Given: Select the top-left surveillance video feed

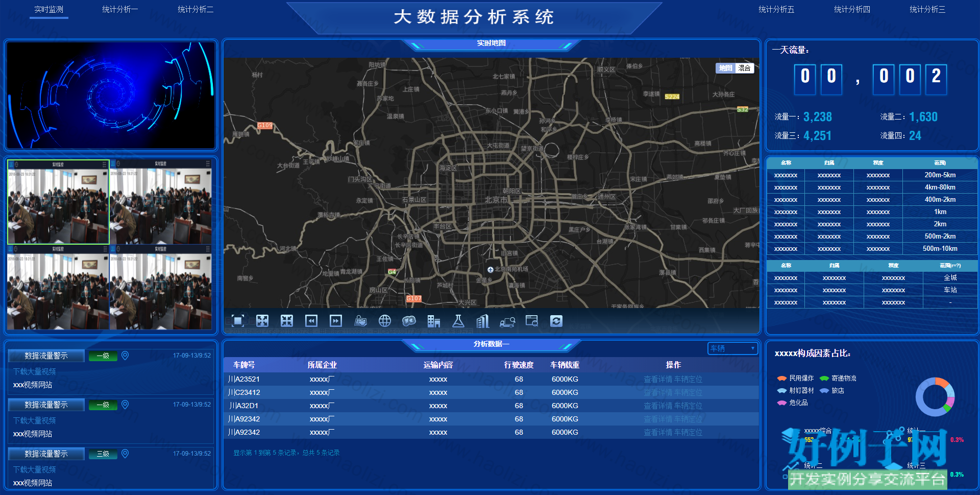Looking at the screenshot, I should click(58, 202).
